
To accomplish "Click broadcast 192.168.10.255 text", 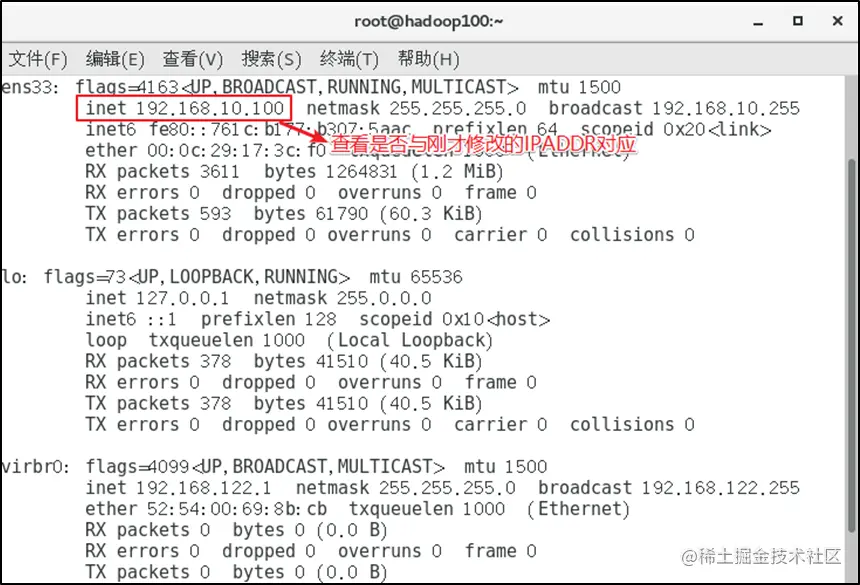I will pyautogui.click(x=674, y=108).
